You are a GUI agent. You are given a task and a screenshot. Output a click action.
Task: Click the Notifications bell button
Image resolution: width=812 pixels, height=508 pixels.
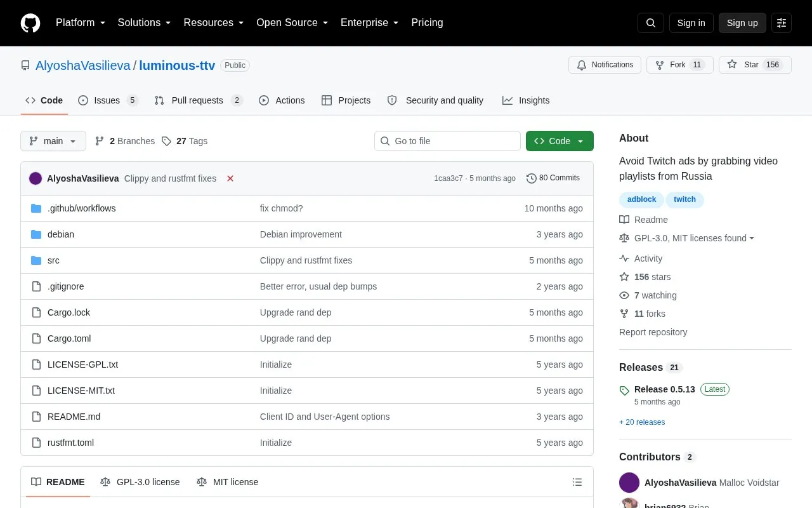click(x=605, y=65)
